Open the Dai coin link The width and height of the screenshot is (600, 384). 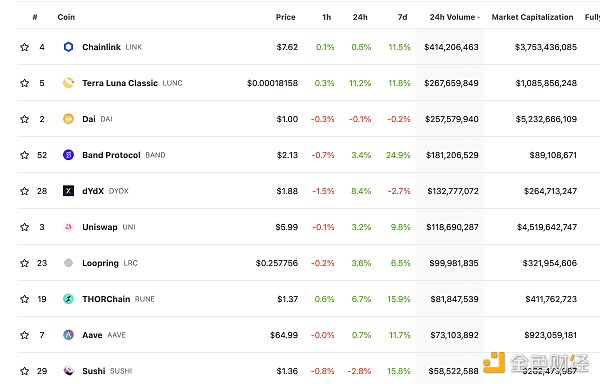pos(89,119)
